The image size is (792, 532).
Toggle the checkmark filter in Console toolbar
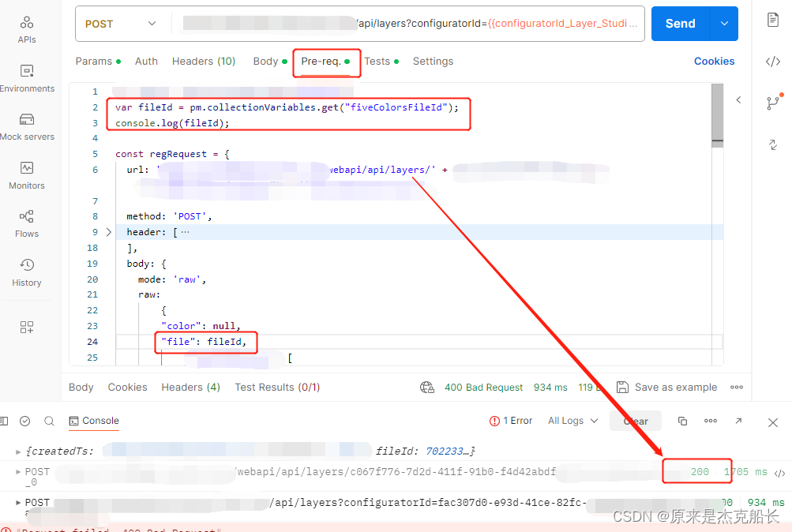coord(24,421)
